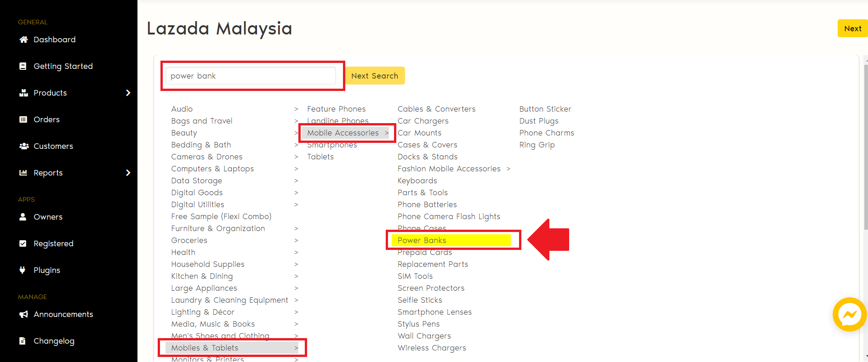Viewport: 868px width, 362px height.
Task: Open the Announcements menu item
Action: pos(63,314)
